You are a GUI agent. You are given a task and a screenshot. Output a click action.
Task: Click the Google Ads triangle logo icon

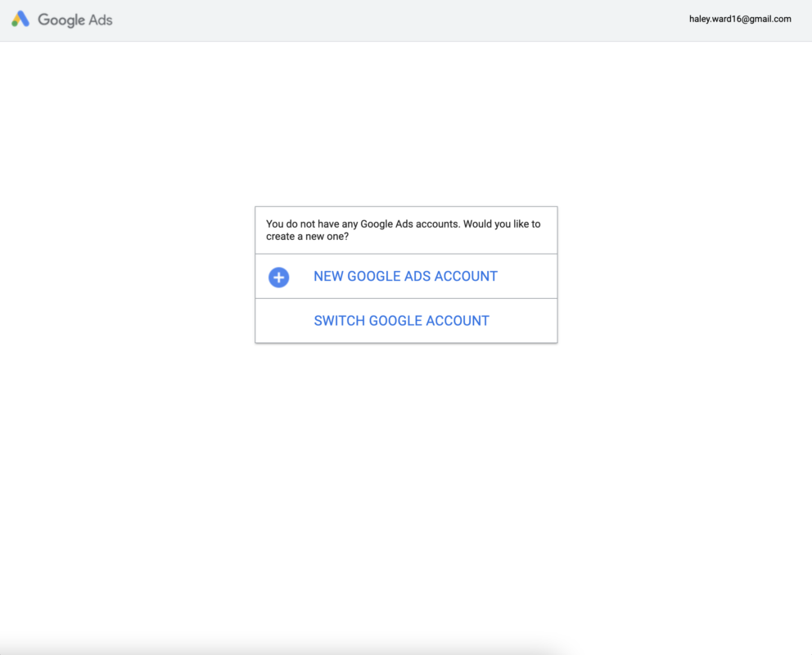click(x=20, y=19)
